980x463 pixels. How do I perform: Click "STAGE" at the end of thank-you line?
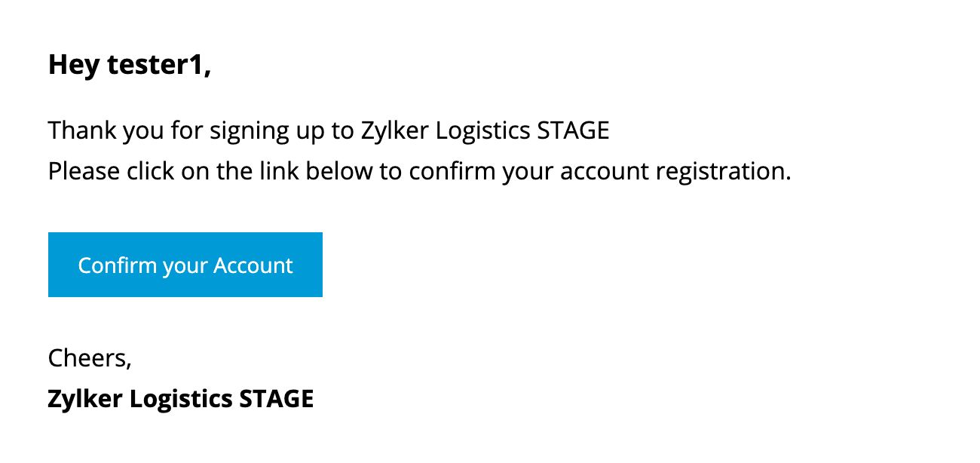pos(574,130)
